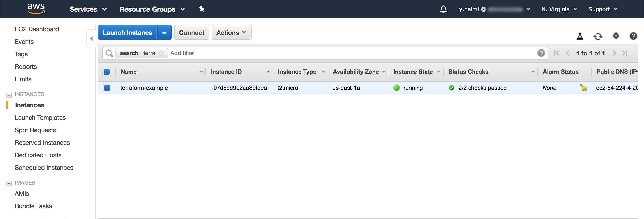Open the Services dropdown menu
The height and width of the screenshot is (219, 644).
click(x=88, y=9)
